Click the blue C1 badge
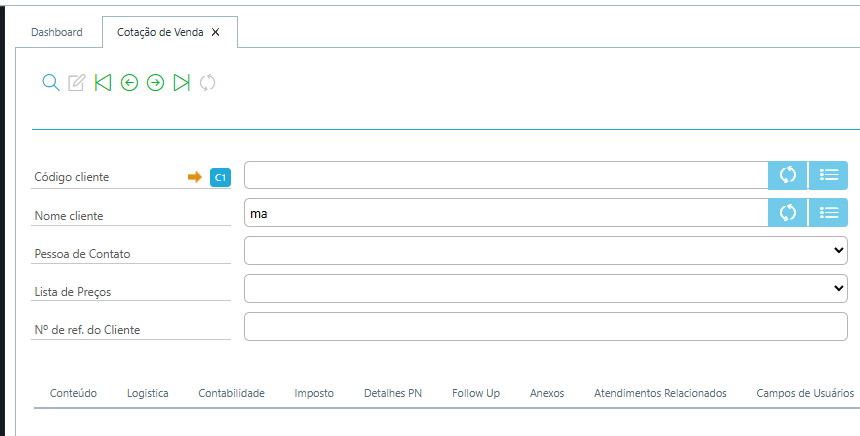 pos(220,177)
